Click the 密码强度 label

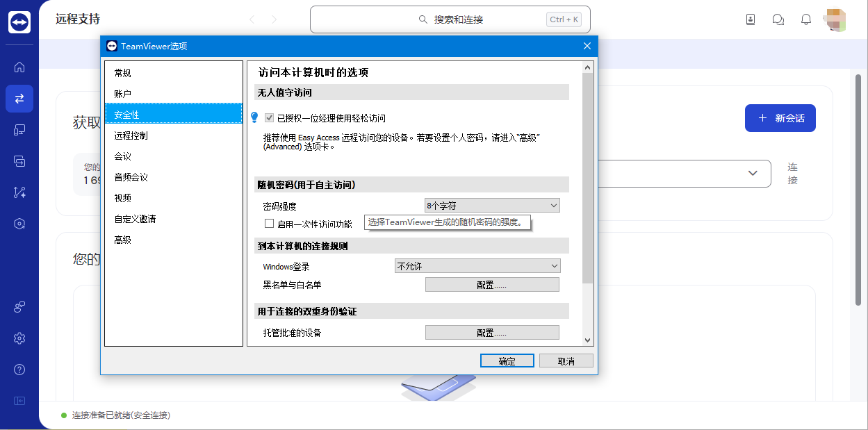tap(279, 206)
